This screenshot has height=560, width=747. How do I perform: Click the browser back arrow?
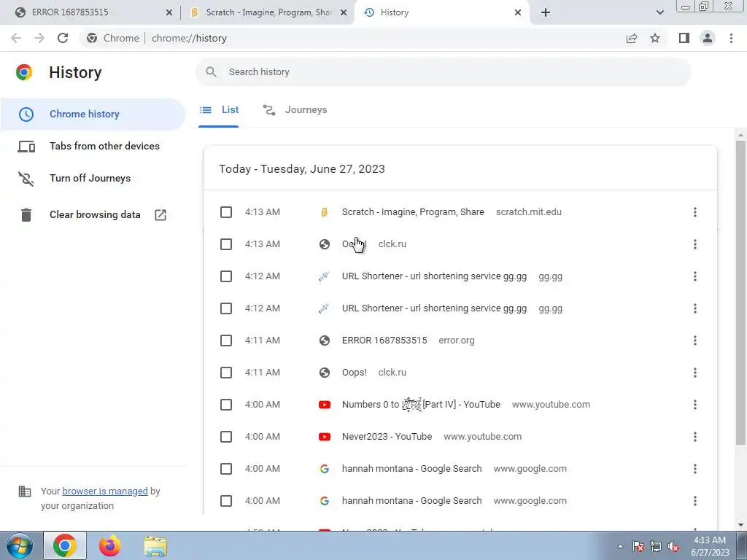16,38
